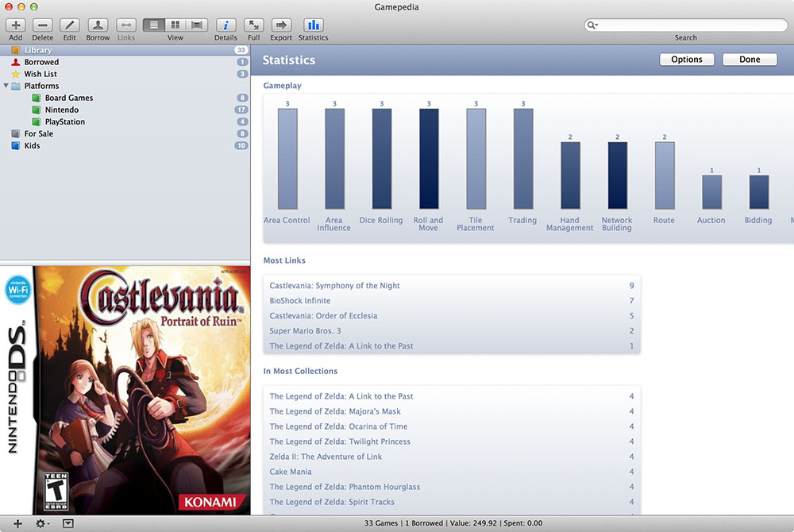794x532 pixels.
Task: Open BioShock Infinite in Most Links
Action: click(300, 301)
